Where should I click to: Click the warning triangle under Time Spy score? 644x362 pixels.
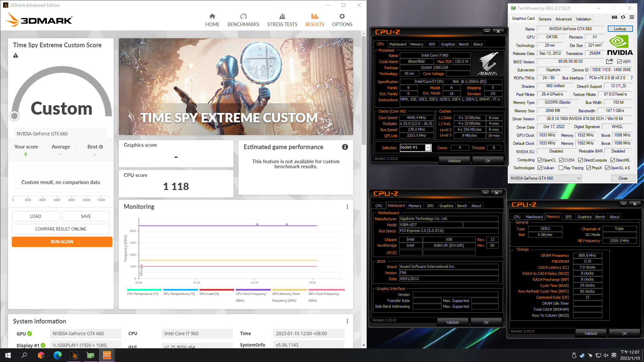tap(16, 56)
